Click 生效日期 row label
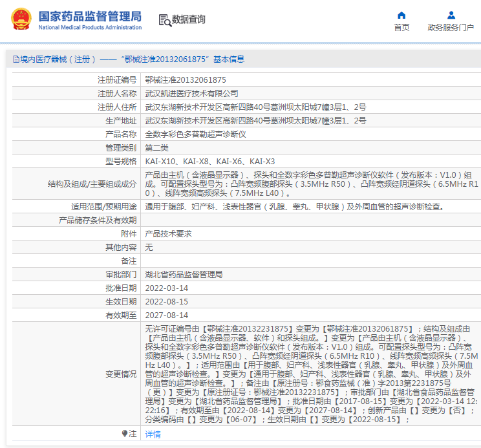Viewport: 481px width, 448px height. [121, 302]
